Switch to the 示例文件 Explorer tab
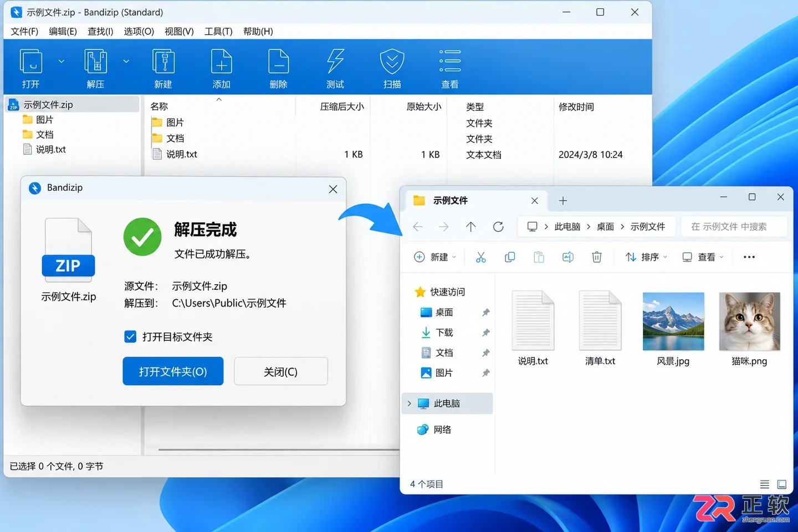The width and height of the screenshot is (798, 532). click(x=477, y=201)
